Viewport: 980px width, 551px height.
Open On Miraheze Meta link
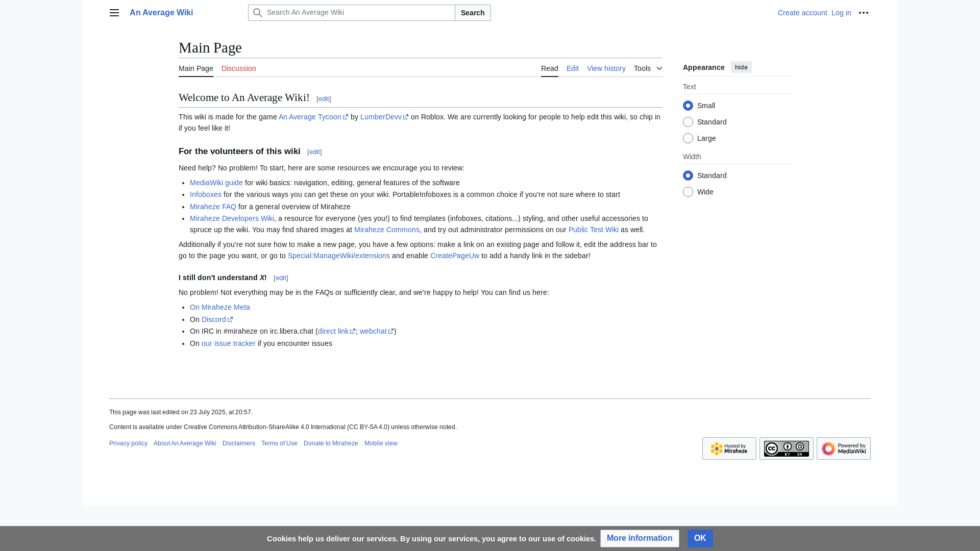(x=220, y=307)
